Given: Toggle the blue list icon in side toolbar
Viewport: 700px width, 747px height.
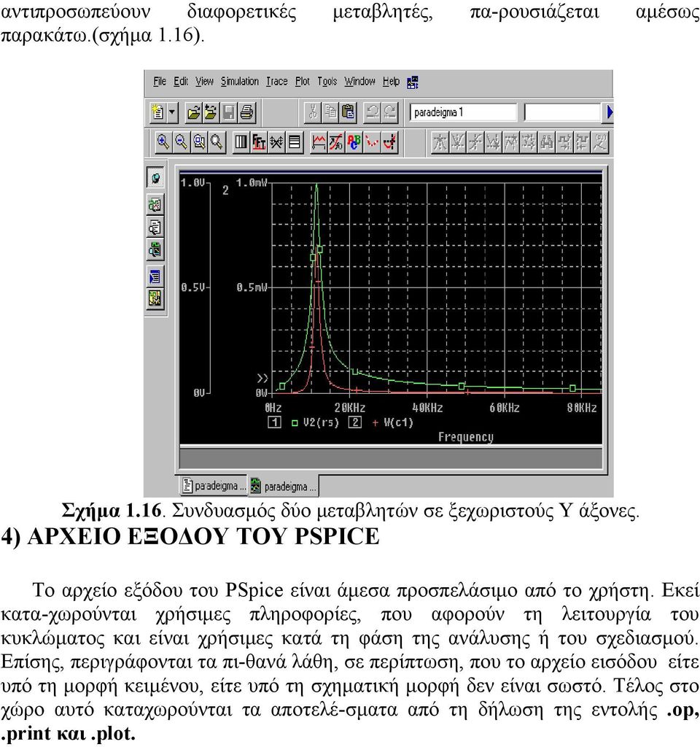Looking at the screenshot, I should point(155,276).
